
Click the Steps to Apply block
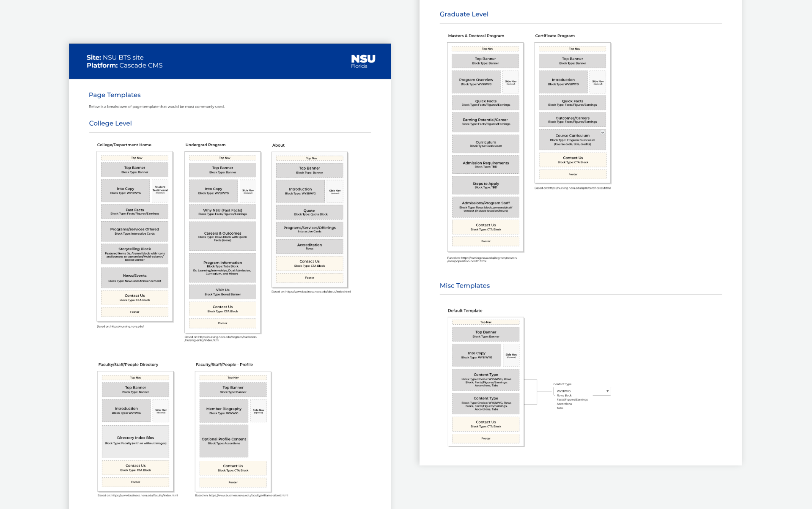tap(486, 185)
